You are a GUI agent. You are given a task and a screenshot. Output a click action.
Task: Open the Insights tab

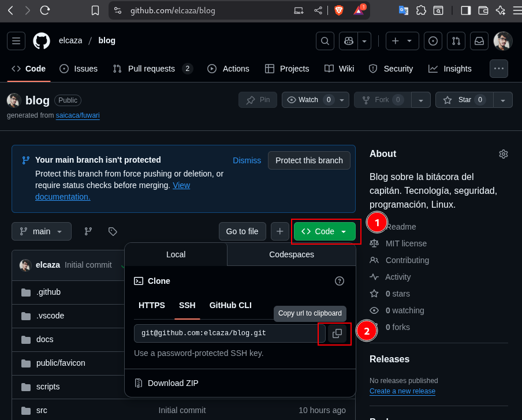tap(450, 69)
